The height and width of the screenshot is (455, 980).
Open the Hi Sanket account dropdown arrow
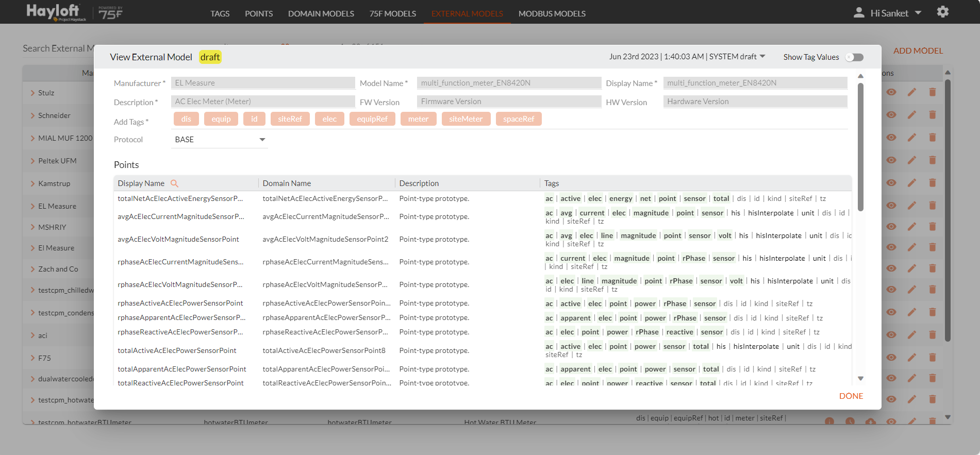(918, 13)
